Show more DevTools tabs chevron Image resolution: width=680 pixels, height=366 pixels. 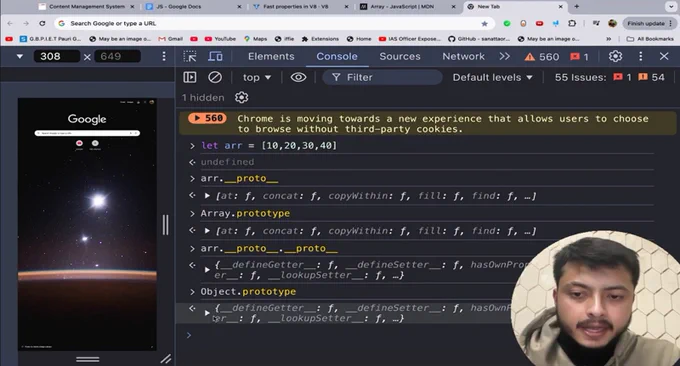coord(504,56)
